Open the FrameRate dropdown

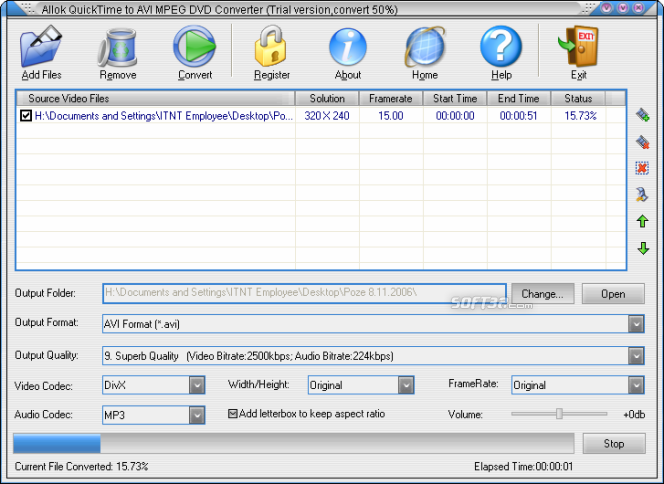point(636,385)
